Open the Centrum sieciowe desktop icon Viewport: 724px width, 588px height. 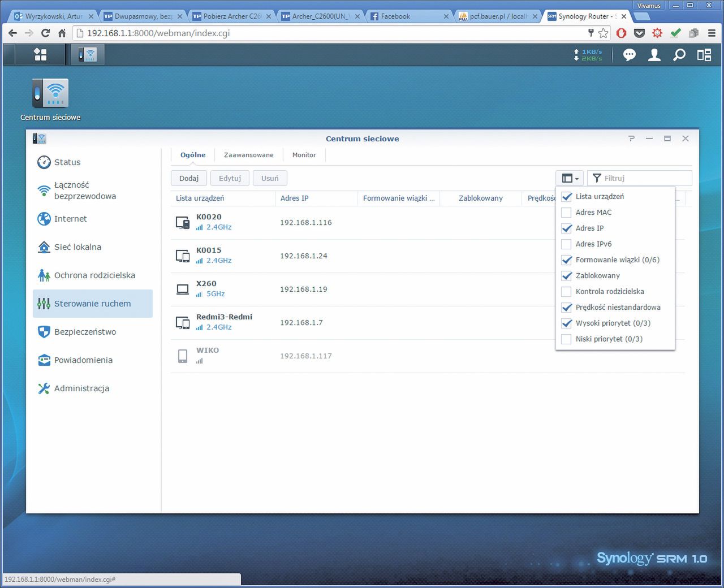pos(50,94)
